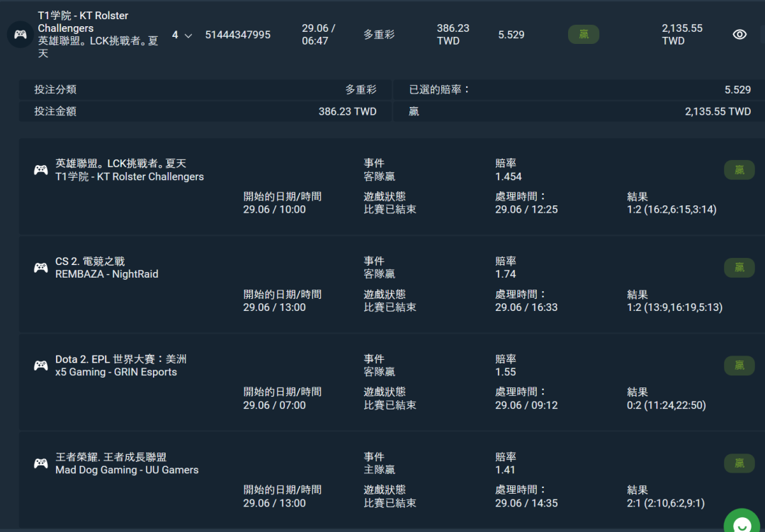Select bet ID 51444347995
765x532 pixels.
(x=237, y=35)
